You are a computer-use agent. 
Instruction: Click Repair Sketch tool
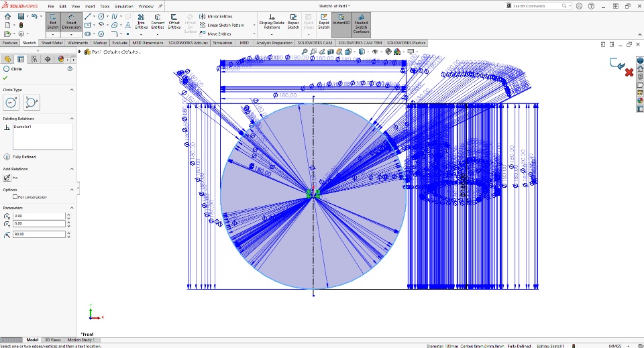pyautogui.click(x=293, y=21)
